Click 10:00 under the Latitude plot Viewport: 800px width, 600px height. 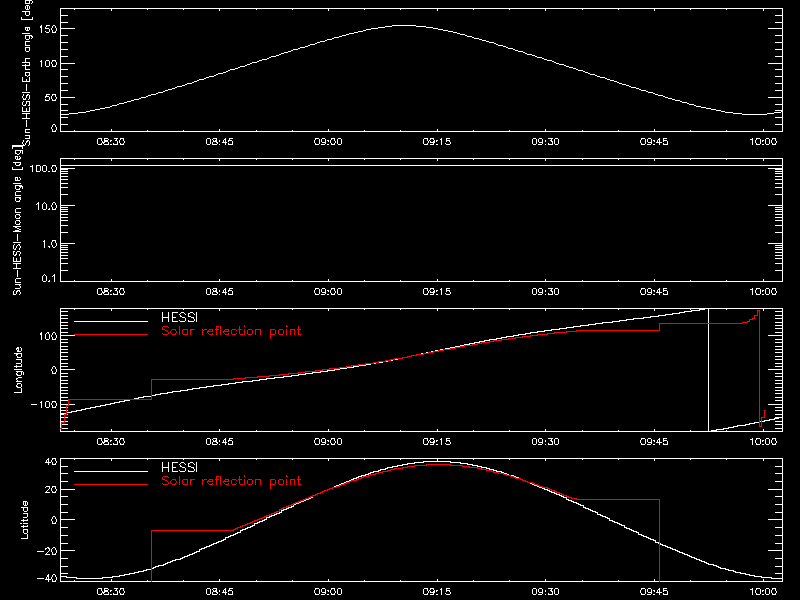pos(763,592)
